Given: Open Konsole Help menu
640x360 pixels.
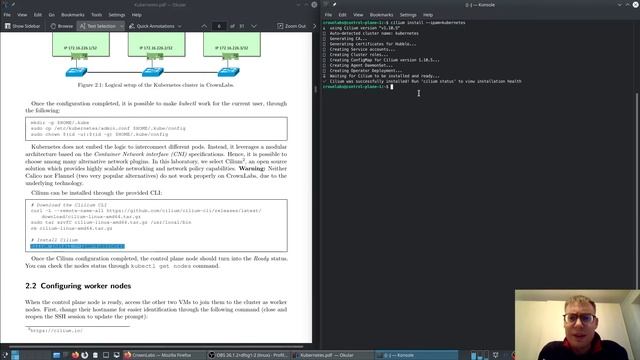Looking at the screenshot, I should point(428,15).
